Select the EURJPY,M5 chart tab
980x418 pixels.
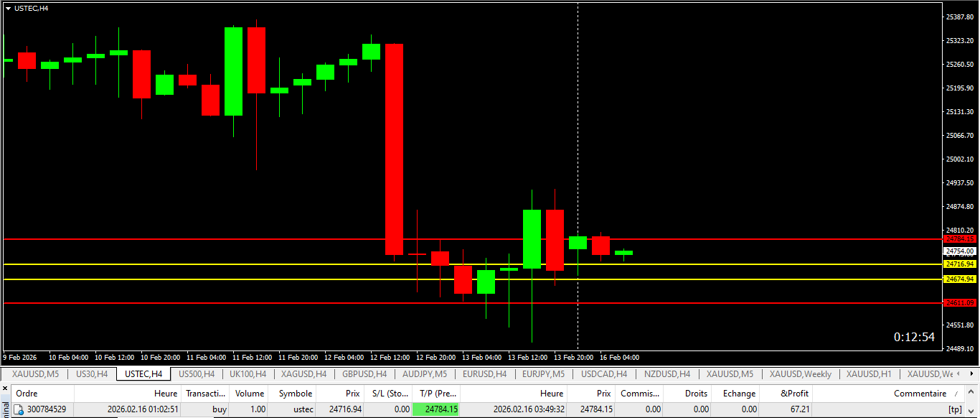(x=543, y=374)
